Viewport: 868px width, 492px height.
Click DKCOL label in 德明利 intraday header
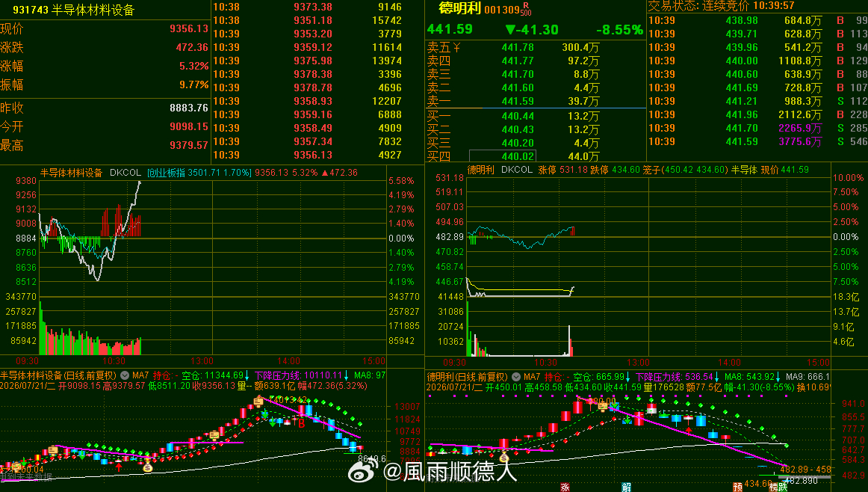pos(516,170)
